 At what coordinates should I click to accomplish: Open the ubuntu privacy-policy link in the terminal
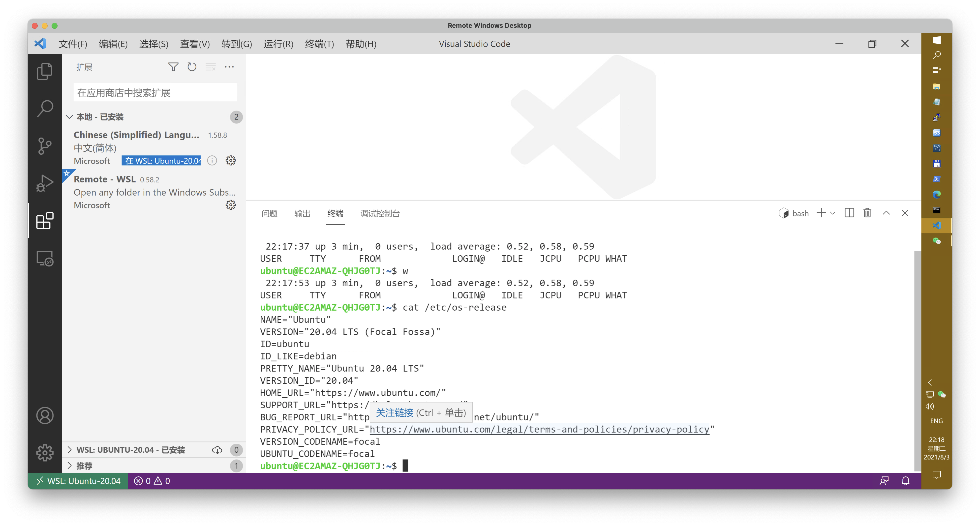tap(539, 429)
